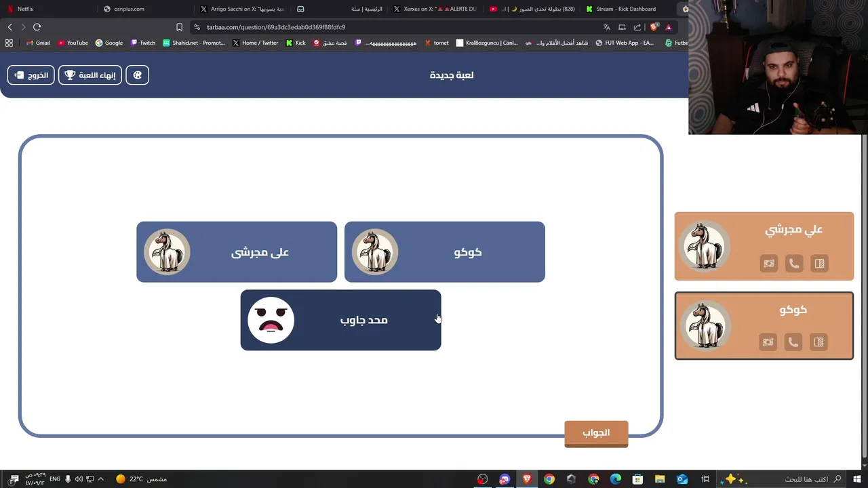Click the Windows Start button
The height and width of the screenshot is (488, 868).
[x=857, y=479]
